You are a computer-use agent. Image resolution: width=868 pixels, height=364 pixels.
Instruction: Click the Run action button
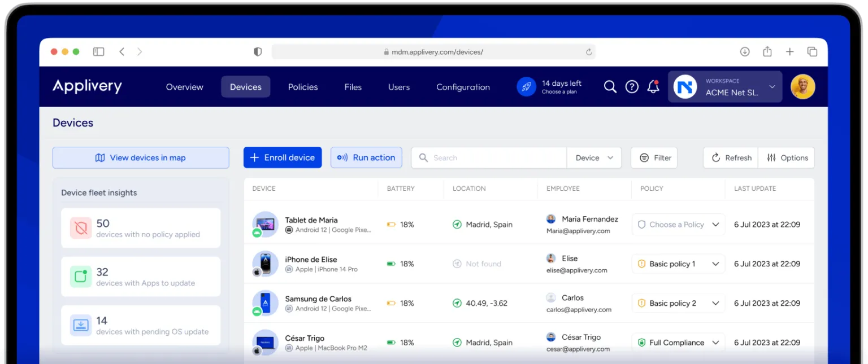coord(366,158)
